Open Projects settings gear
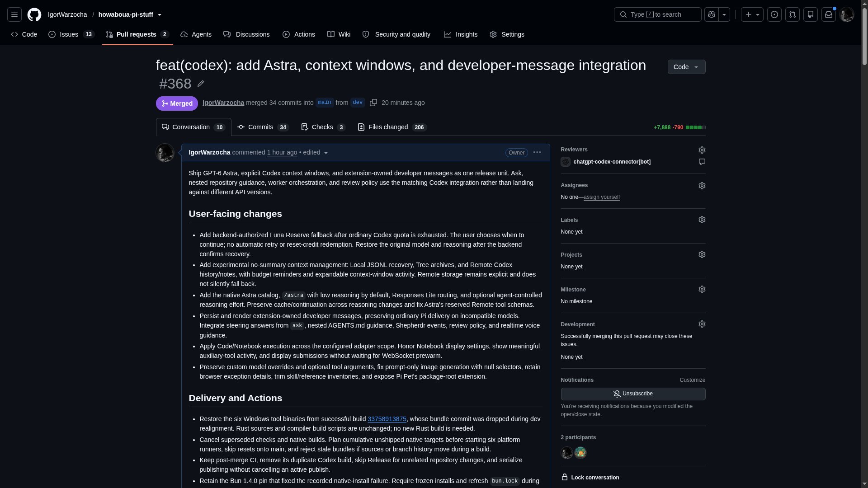Viewport: 868px width, 488px height. pos(702,254)
